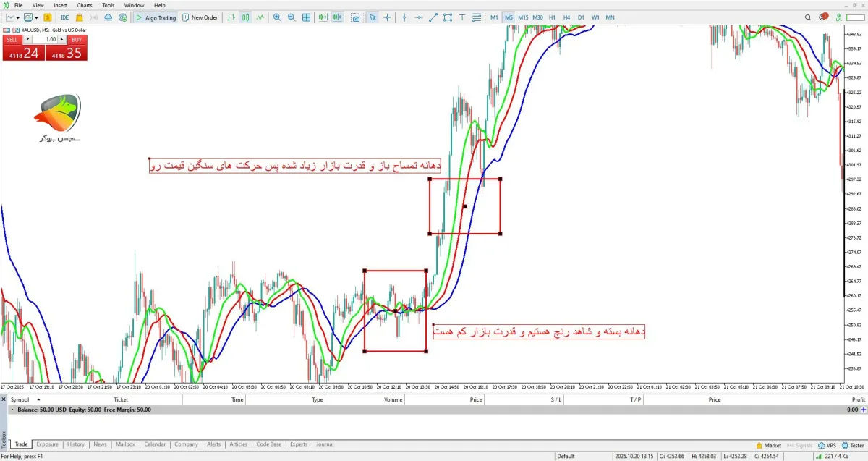Switch to the History tab in Toolbox
This screenshot has height=461, width=868.
point(76,444)
